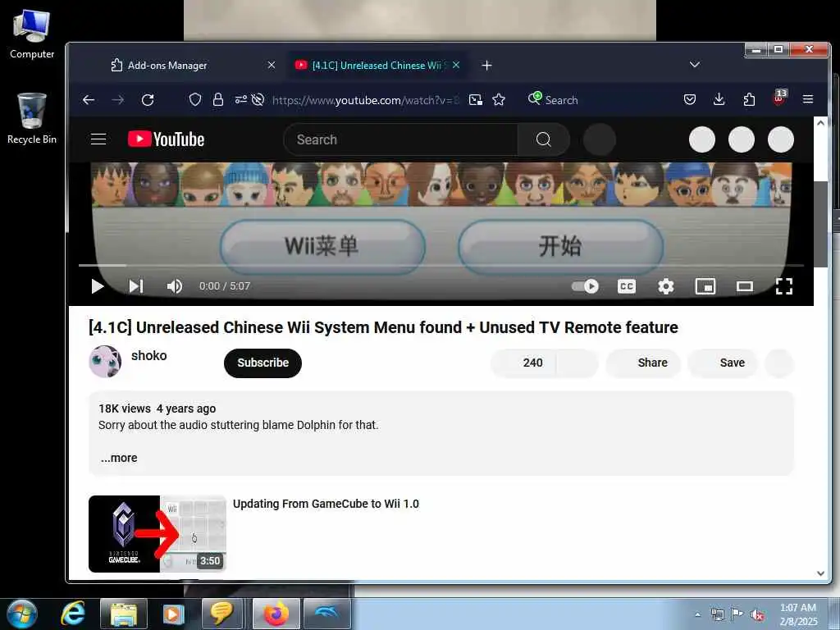This screenshot has height=630, width=840.
Task: Click the page scrollbar up arrow
Action: coord(820,123)
